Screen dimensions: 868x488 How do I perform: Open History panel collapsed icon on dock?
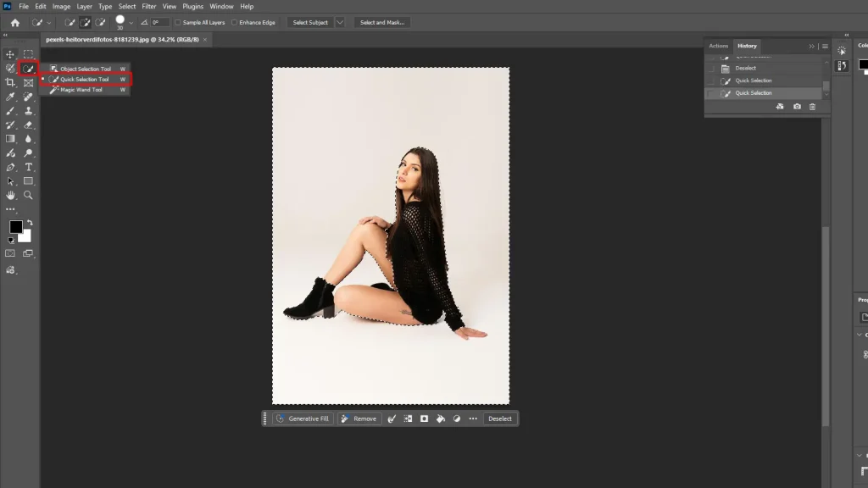(842, 66)
